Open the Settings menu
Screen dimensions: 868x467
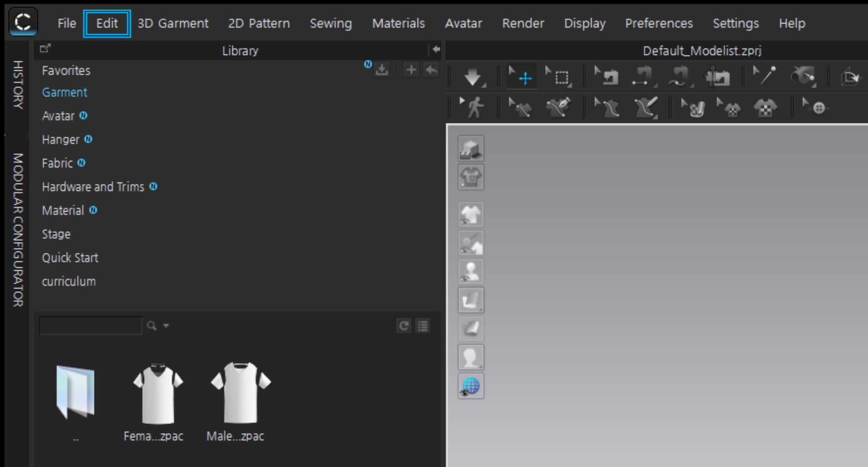tap(736, 23)
